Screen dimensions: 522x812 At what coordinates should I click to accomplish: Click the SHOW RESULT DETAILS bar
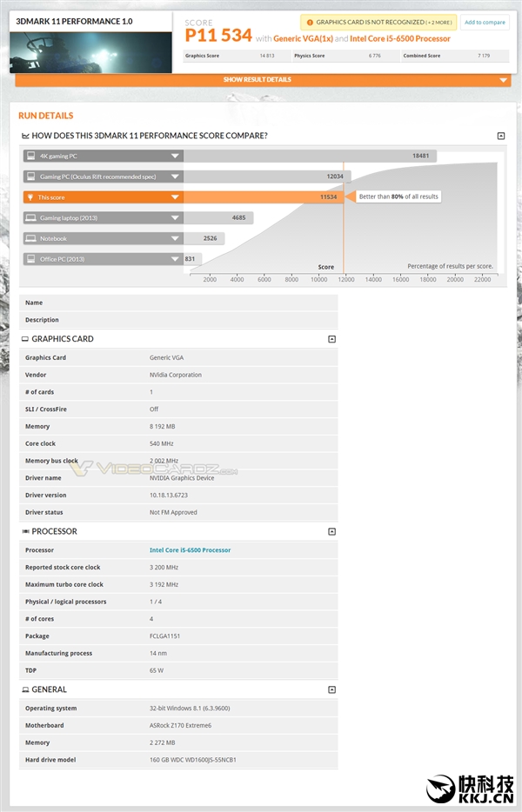(x=263, y=80)
